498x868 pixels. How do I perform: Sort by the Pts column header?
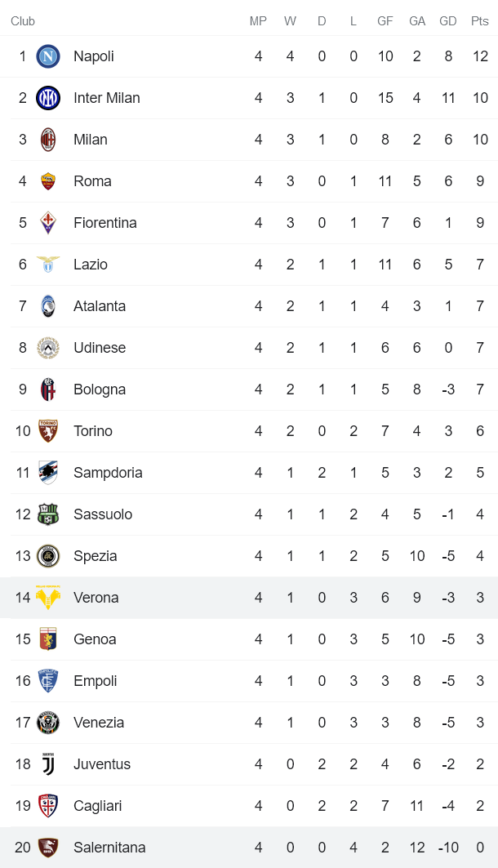pyautogui.click(x=480, y=21)
